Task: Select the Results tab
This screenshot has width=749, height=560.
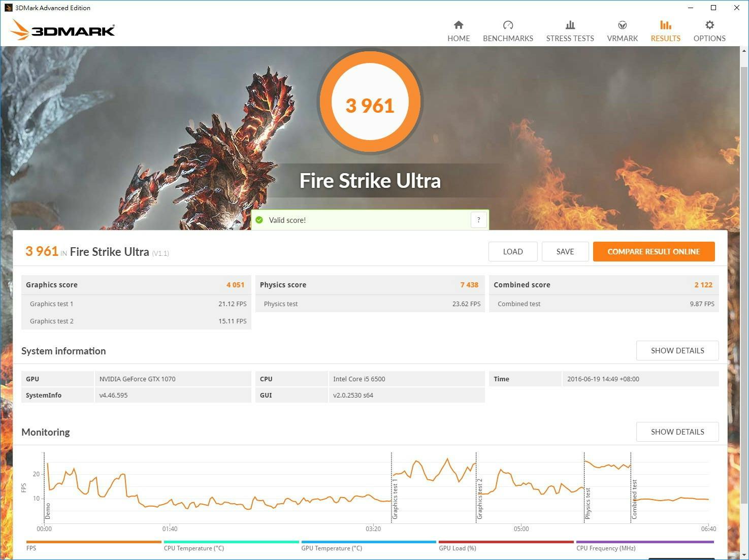Action: pos(665,31)
